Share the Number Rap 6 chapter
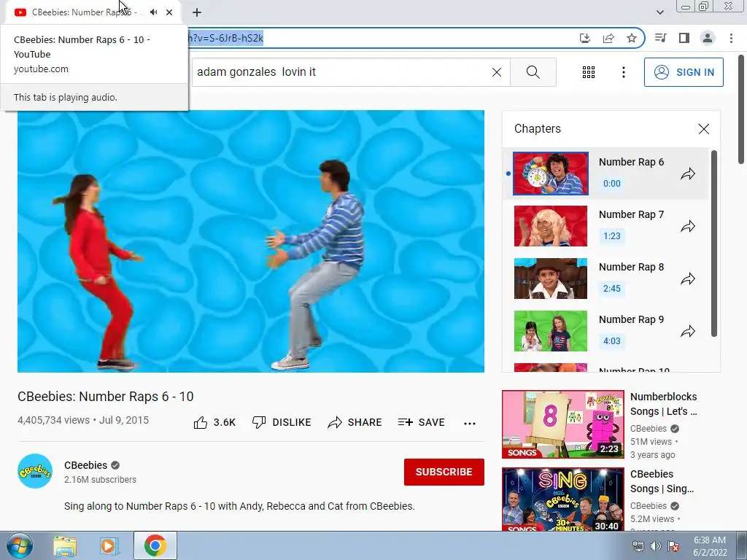The image size is (747, 560). point(687,174)
